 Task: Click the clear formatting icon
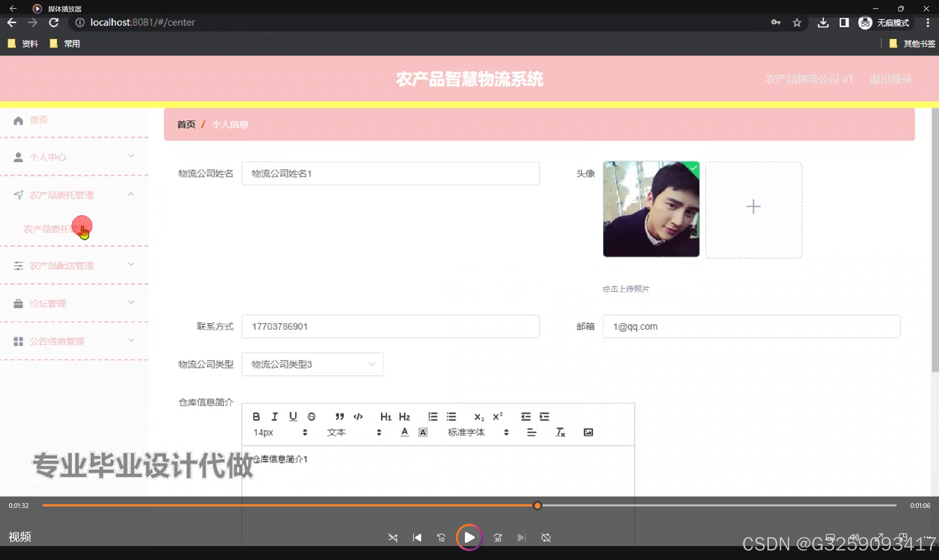[560, 432]
